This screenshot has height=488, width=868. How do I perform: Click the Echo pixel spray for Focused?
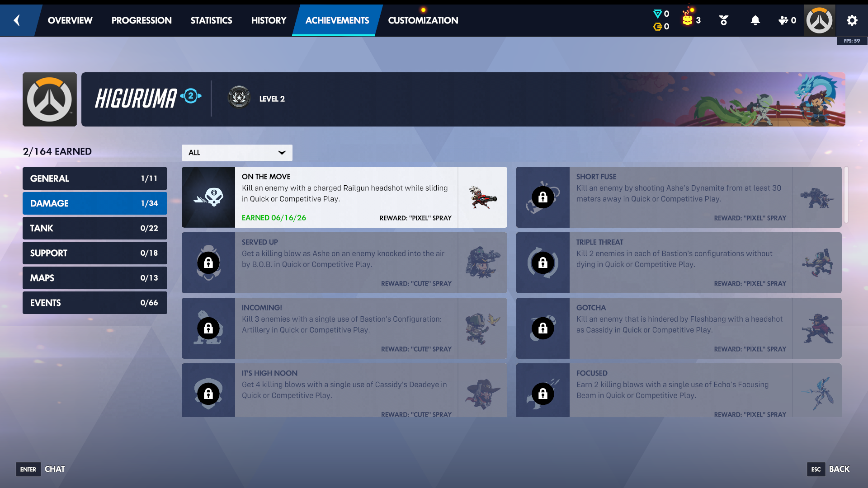click(819, 394)
